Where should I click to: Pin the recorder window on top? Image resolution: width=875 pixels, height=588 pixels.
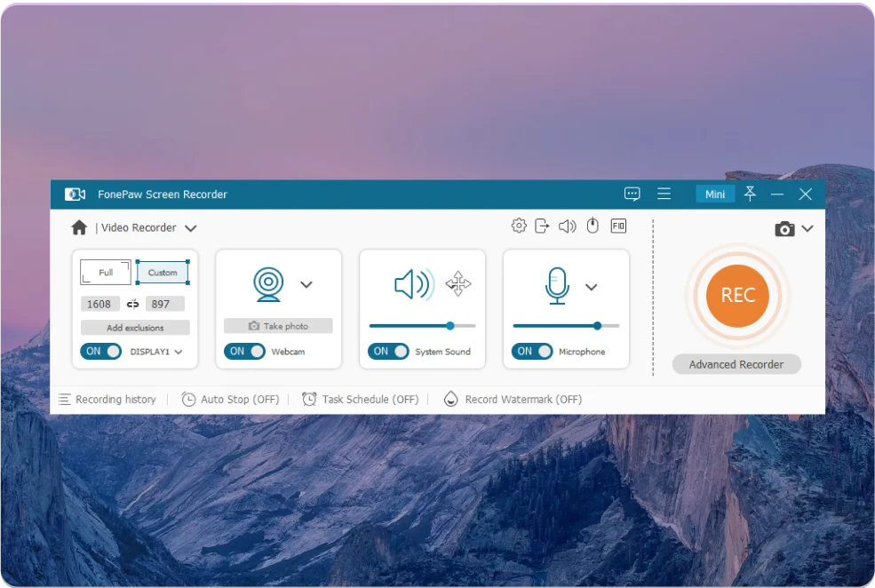coord(750,194)
